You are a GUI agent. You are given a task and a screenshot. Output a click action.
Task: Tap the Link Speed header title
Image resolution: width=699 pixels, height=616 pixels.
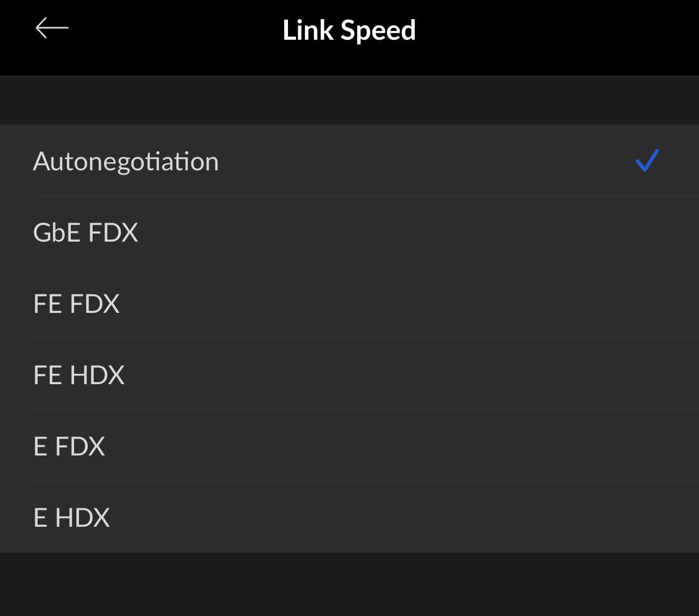pyautogui.click(x=349, y=30)
